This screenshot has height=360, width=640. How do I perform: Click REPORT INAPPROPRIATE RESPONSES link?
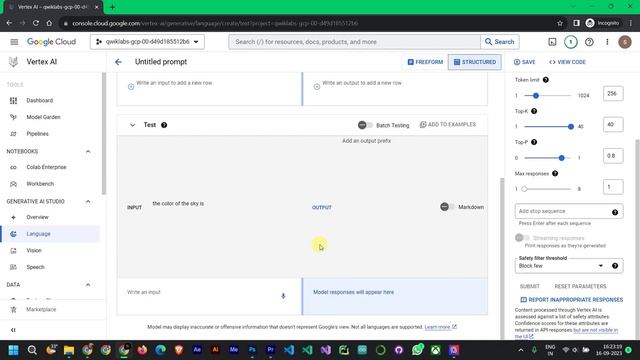(572, 300)
